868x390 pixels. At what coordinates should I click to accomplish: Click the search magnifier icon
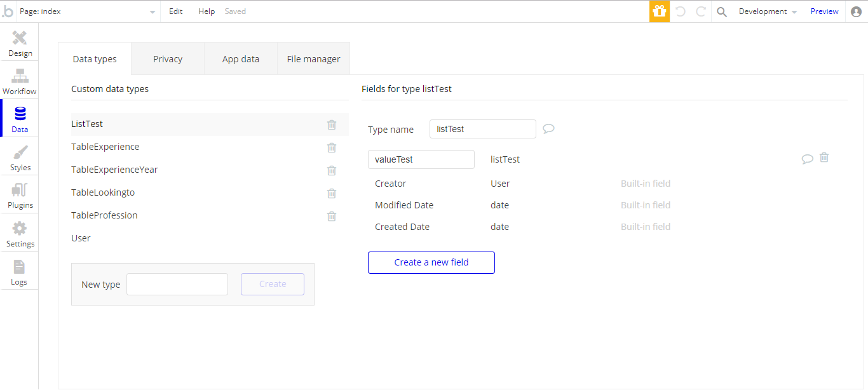(721, 11)
